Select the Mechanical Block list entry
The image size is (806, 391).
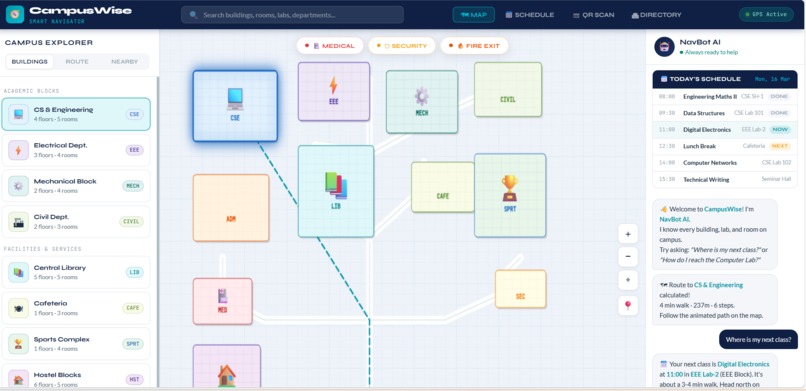(76, 185)
